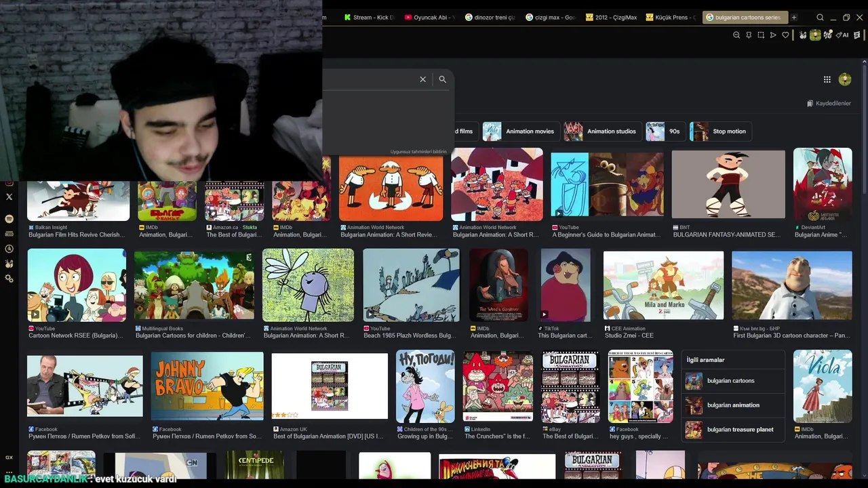This screenshot has height=488, width=868.
Task: Click the zoom out magnifier toolbar icon
Action: point(736,35)
